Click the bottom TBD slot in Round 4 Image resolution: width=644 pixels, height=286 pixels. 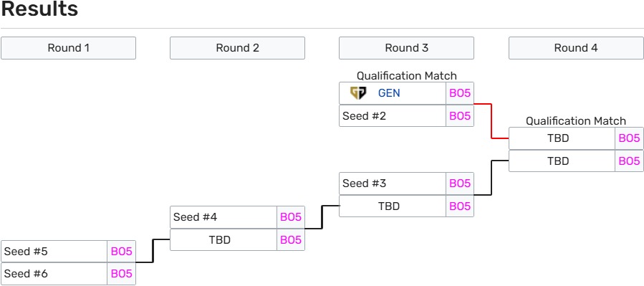[x=562, y=161]
